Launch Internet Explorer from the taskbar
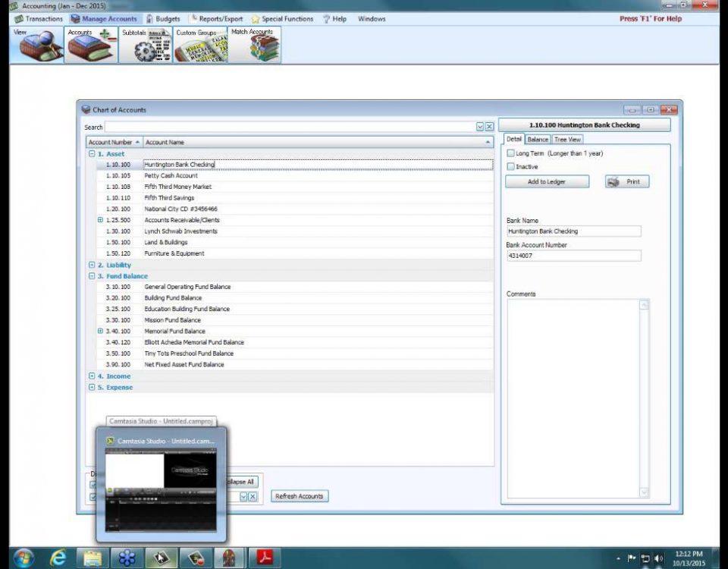Viewport: 728px width, 569px height. (58, 558)
